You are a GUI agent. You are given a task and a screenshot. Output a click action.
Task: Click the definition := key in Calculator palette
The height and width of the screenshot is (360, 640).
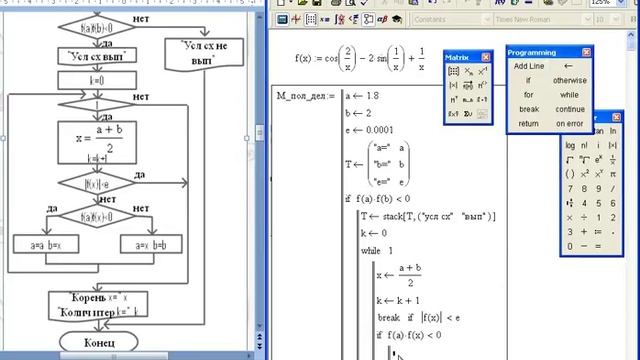(598, 232)
